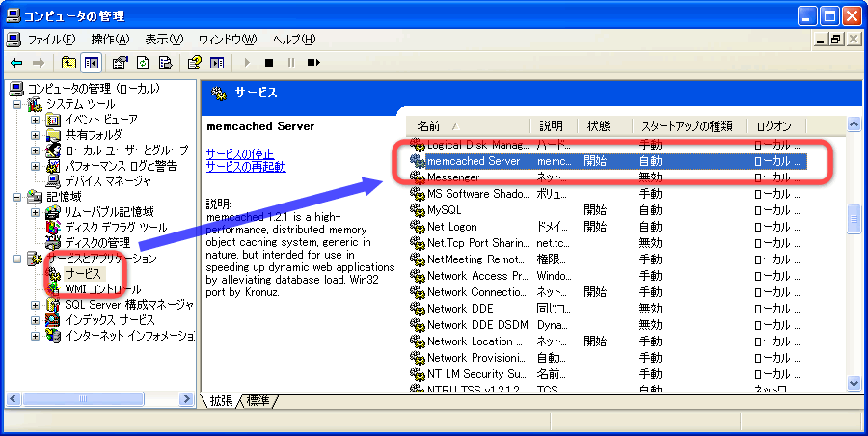
Task: Sort by the スタートアップの種類 column header
Action: click(690, 126)
